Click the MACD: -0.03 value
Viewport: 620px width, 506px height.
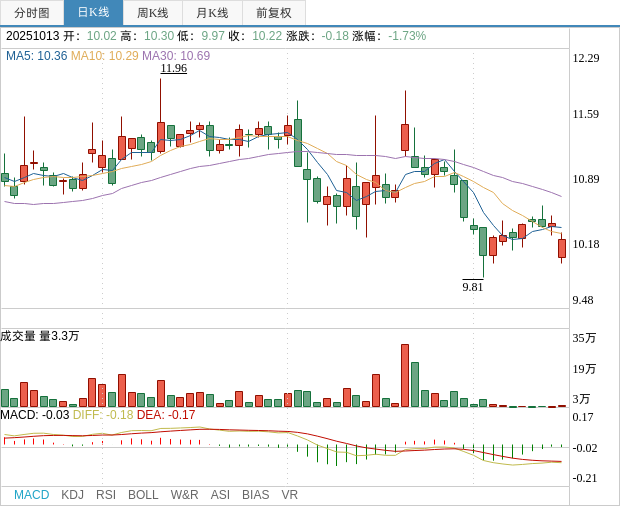point(35,415)
